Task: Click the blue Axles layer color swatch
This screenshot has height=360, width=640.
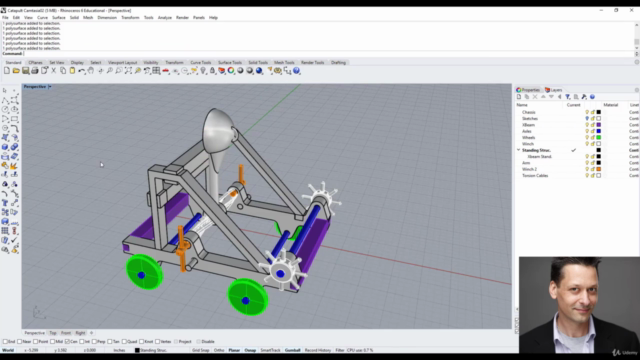Action: pyautogui.click(x=599, y=131)
